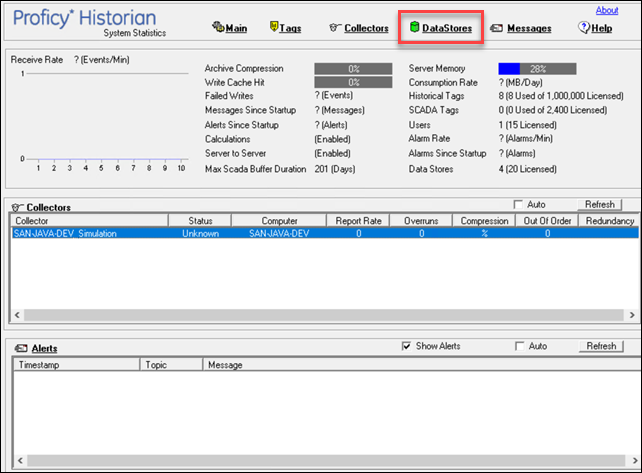Sort by the Status column header
Screen dimensions: 642x473
pyautogui.click(x=200, y=221)
